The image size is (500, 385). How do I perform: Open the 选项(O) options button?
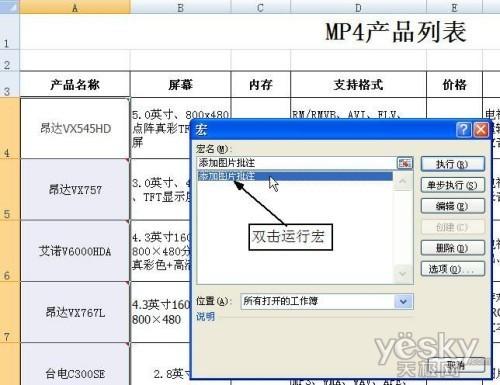click(x=453, y=269)
